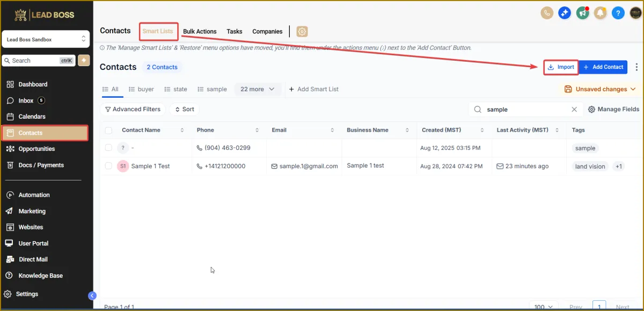Sort by the Created (MST) column arrows
Viewport: 644px width, 311px height.
coord(482,130)
